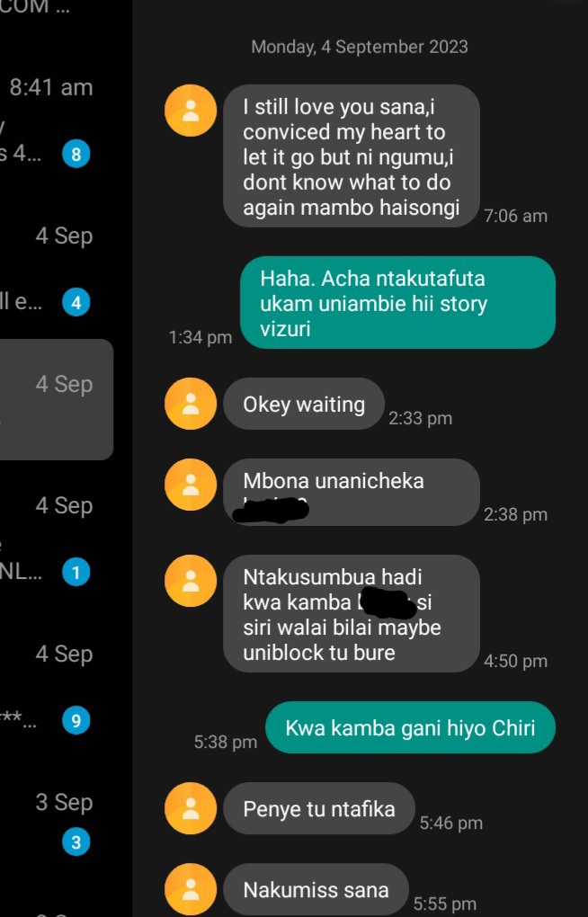The height and width of the screenshot is (917, 588).
Task: Tap the "Ntakusumbua hadi kwa kamba" message
Action: [x=352, y=613]
